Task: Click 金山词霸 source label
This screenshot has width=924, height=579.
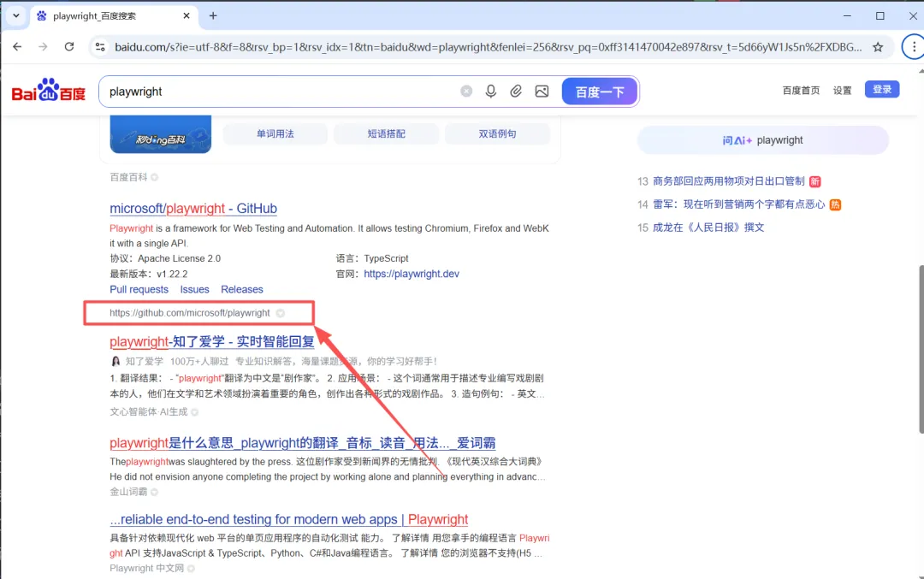Action: (x=127, y=492)
